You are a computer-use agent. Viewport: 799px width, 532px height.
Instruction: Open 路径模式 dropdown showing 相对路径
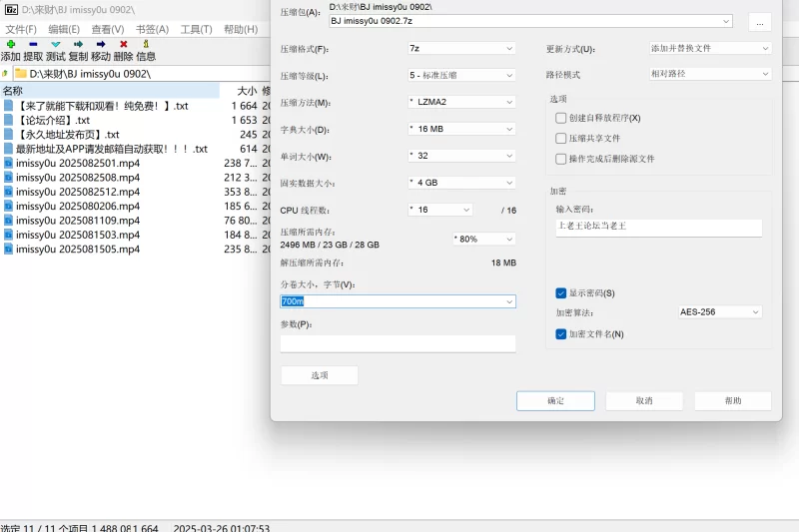pos(710,74)
